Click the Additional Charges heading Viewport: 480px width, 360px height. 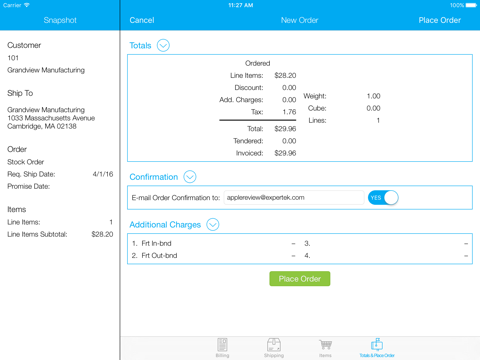(165, 225)
